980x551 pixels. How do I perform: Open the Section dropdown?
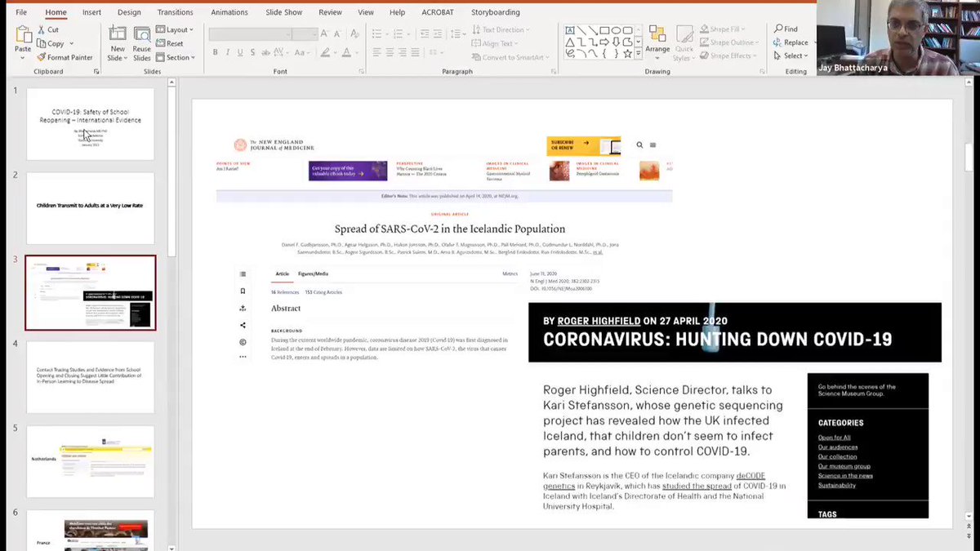(x=176, y=57)
